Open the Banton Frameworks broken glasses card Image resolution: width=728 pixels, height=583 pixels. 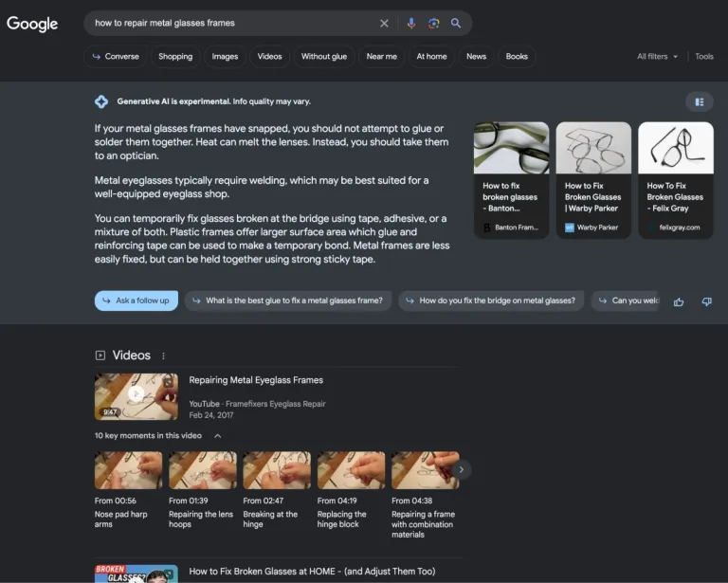coord(511,180)
